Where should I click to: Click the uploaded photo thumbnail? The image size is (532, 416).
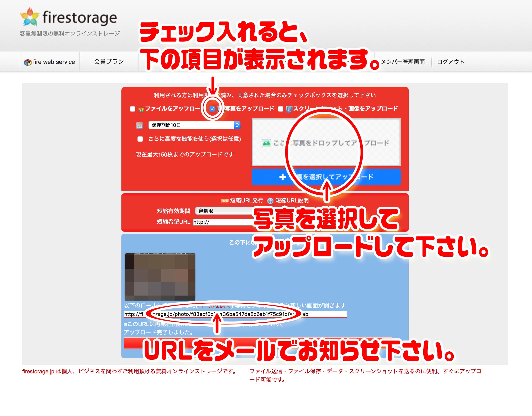click(160, 277)
